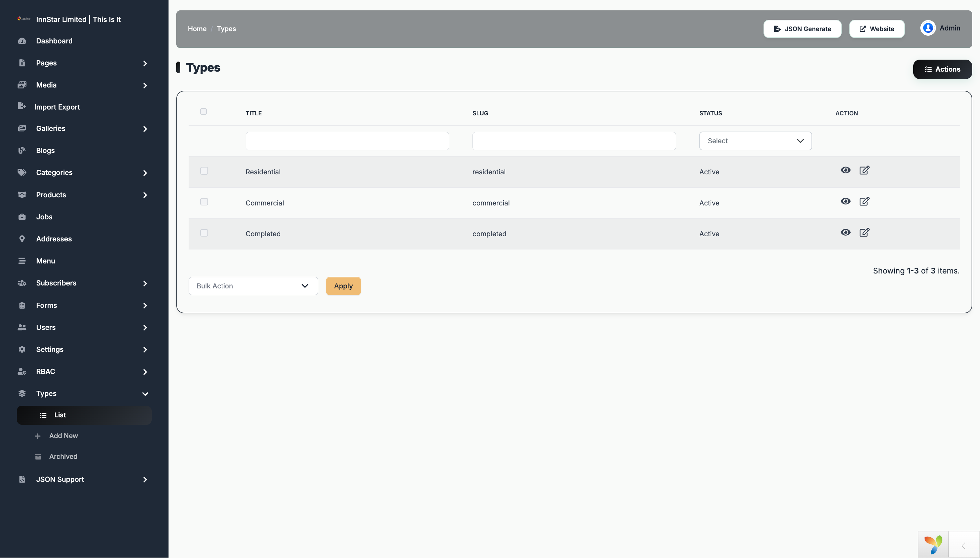Click the Import Export sidebar icon
The height and width of the screenshot is (558, 980).
[x=22, y=106]
